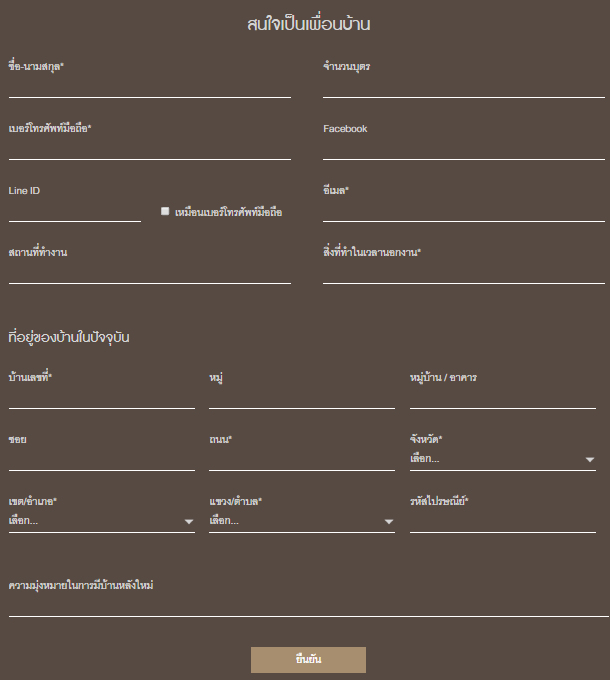
Task: Click the บ้านเลขที่ input field
Action: click(x=101, y=398)
